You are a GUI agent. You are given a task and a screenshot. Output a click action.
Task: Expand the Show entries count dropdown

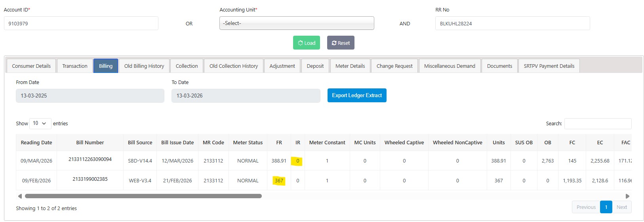pos(40,123)
